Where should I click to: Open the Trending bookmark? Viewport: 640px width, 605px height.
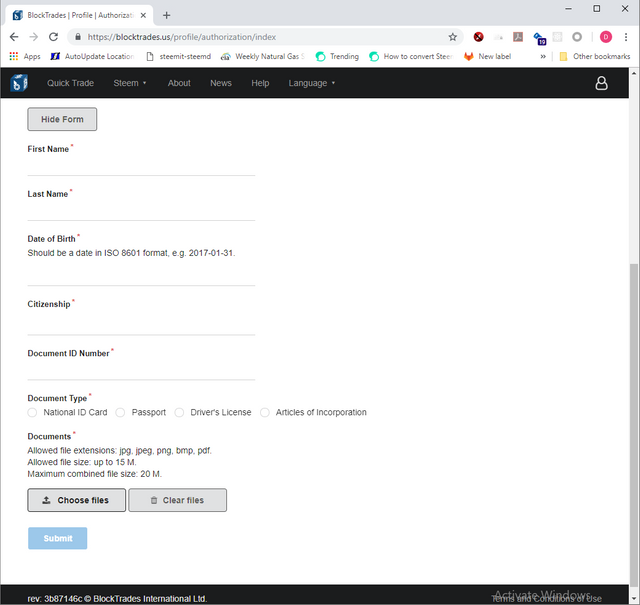click(x=337, y=56)
